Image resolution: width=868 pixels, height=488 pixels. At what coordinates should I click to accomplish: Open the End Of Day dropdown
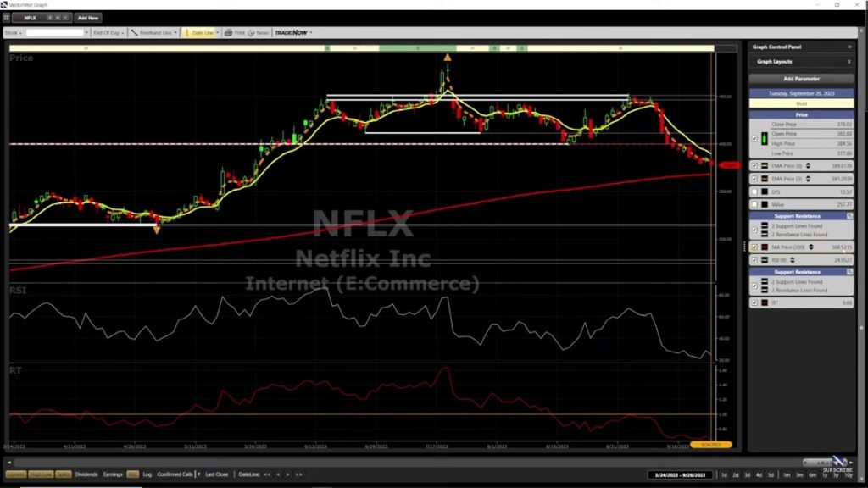[x=109, y=33]
